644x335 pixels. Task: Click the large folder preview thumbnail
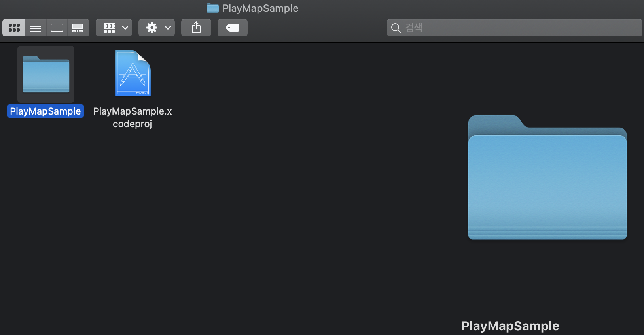547,177
